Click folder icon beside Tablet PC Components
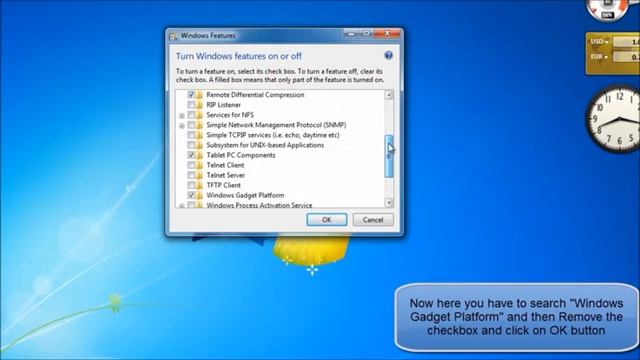This screenshot has height=360, width=640. point(199,155)
